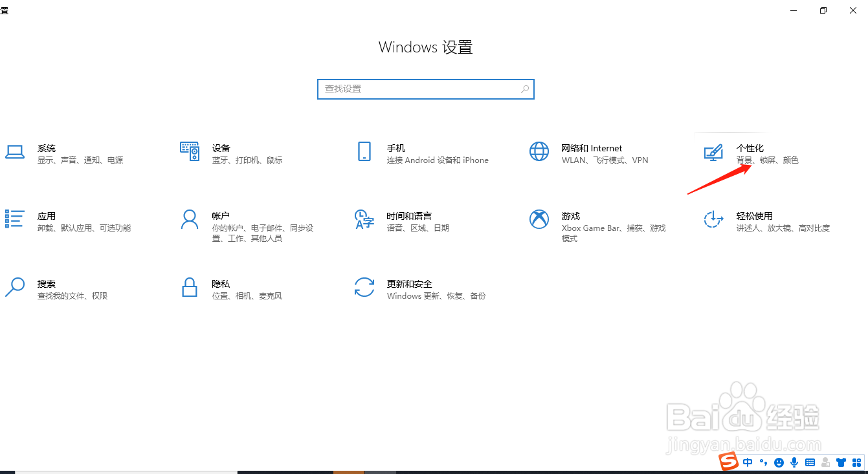Viewport: 868px width, 474px height.
Task: Open 隐私 settings via the lock icon
Action: point(190,288)
